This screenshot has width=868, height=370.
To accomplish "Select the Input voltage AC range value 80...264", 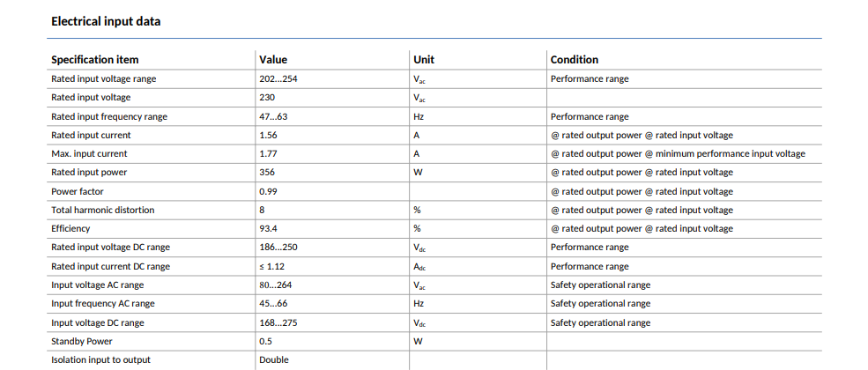I will 276,285.
